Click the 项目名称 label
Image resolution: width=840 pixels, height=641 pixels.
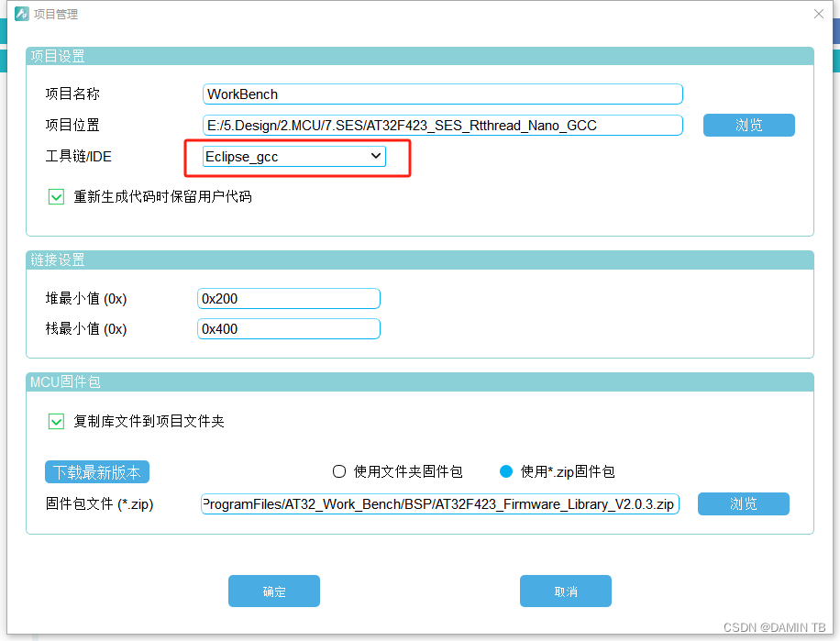(x=72, y=94)
